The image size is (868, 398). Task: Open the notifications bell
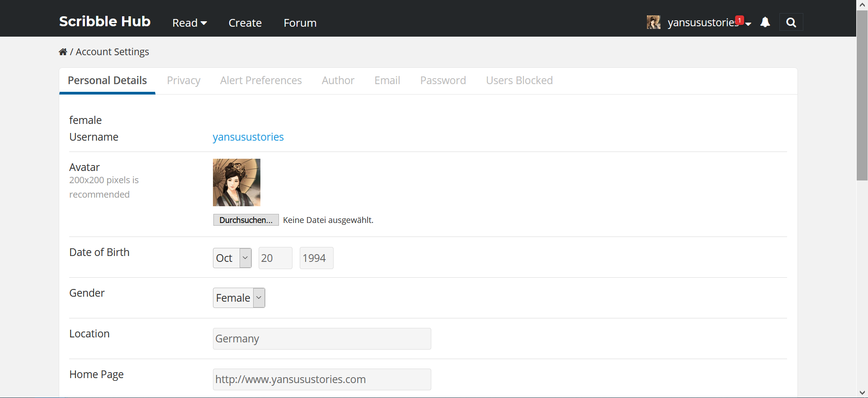coord(765,22)
